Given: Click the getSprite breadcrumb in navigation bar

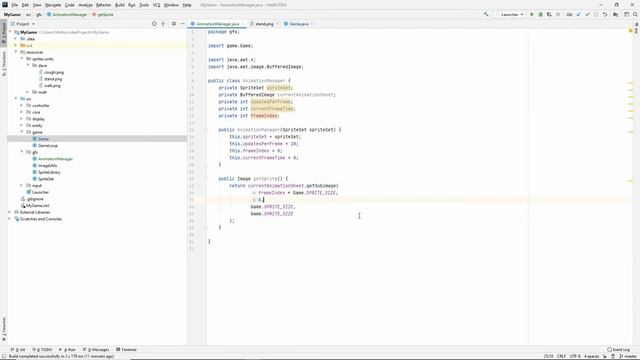Looking at the screenshot, I should pos(103,14).
